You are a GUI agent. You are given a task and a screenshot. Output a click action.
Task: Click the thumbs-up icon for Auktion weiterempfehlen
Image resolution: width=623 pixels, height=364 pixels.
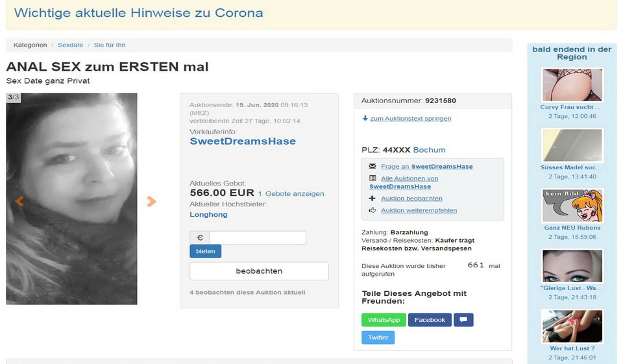tap(373, 210)
